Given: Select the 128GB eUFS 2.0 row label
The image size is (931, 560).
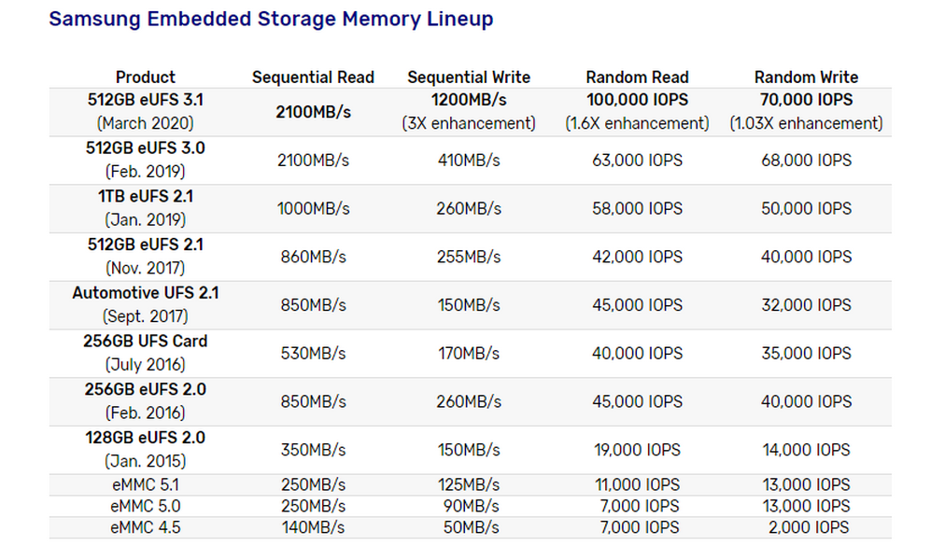Looking at the screenshot, I should click(146, 438).
